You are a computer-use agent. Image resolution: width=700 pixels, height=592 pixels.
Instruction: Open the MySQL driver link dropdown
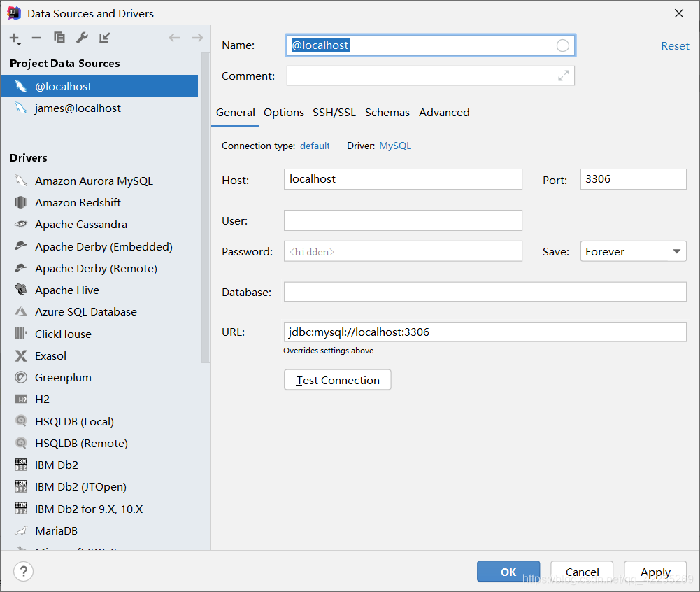point(395,146)
